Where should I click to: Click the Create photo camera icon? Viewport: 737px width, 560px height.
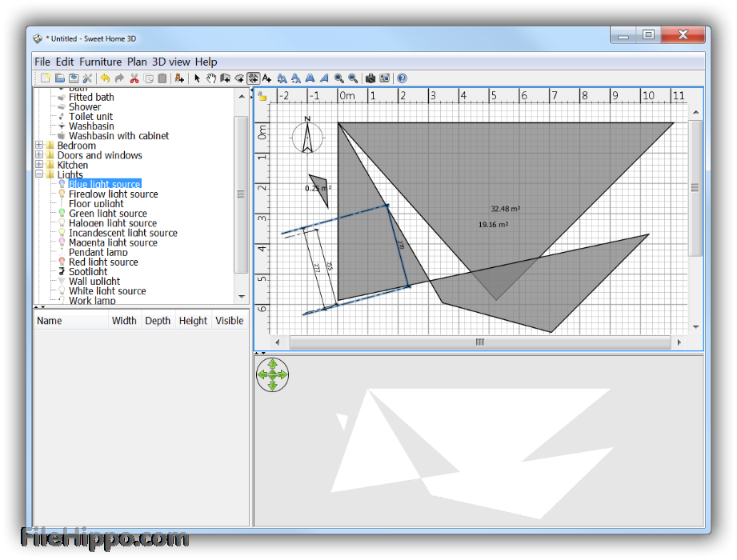[x=371, y=78]
